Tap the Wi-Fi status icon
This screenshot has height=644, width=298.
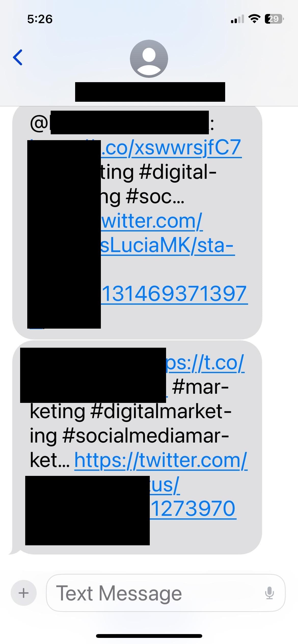(254, 19)
